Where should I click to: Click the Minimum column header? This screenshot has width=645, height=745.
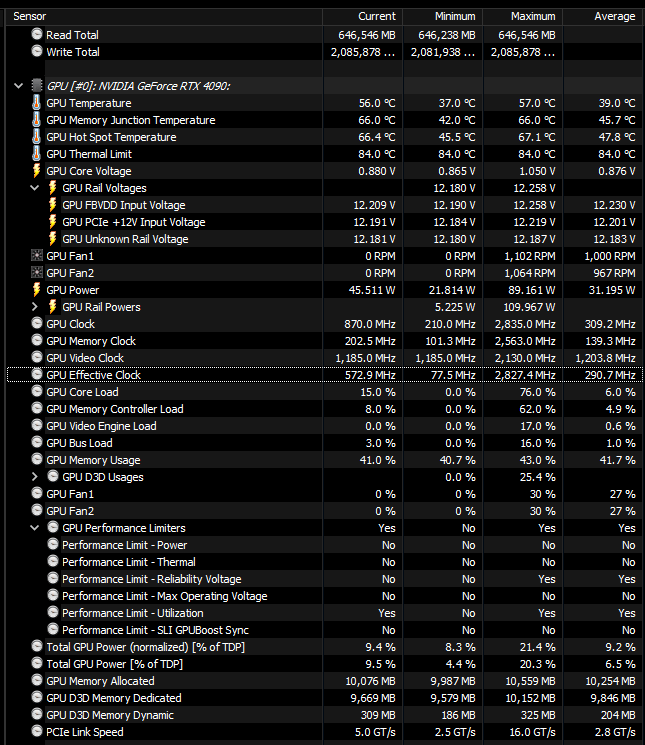(x=443, y=16)
